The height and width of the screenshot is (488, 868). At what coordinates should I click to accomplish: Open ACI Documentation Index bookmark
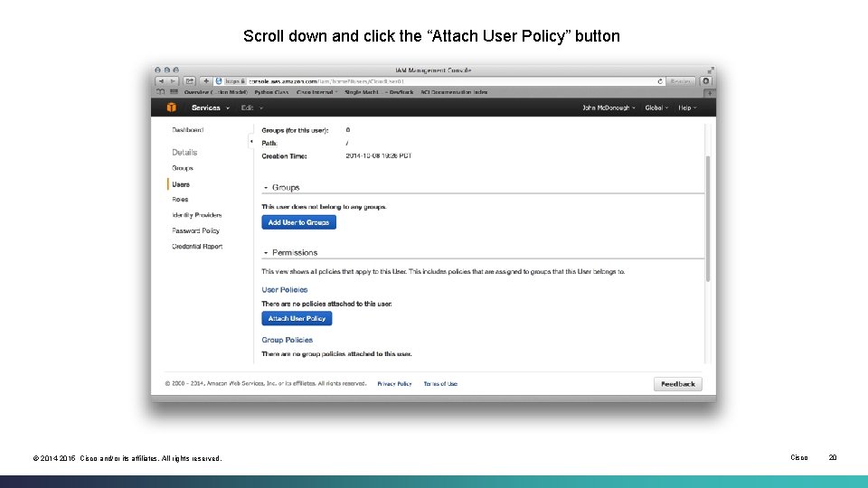click(454, 92)
